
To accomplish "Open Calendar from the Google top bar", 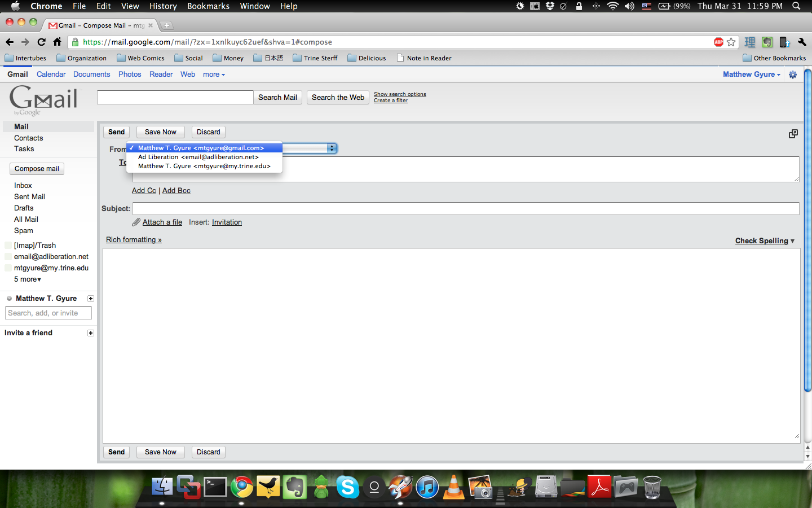I will (x=51, y=75).
